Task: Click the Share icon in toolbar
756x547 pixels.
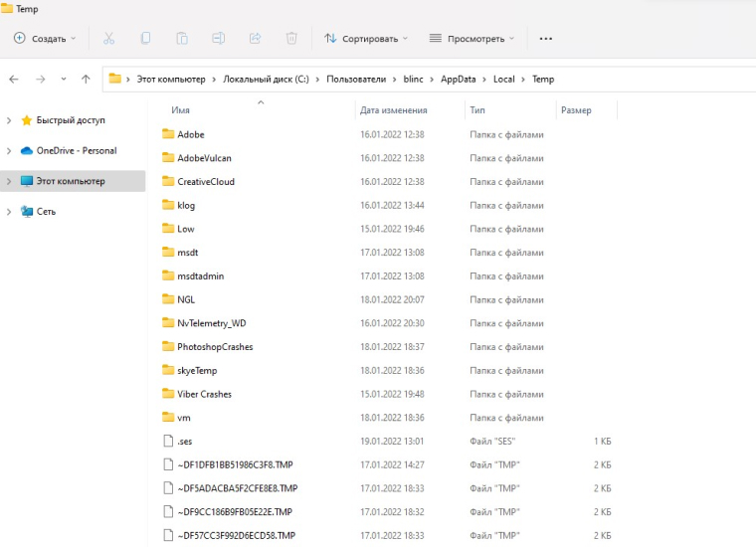Action: (255, 39)
